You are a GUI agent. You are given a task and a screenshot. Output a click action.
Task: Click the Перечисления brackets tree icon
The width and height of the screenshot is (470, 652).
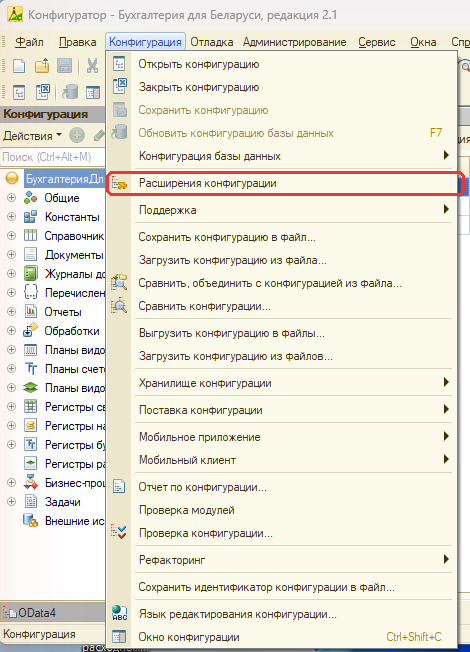tap(30, 292)
